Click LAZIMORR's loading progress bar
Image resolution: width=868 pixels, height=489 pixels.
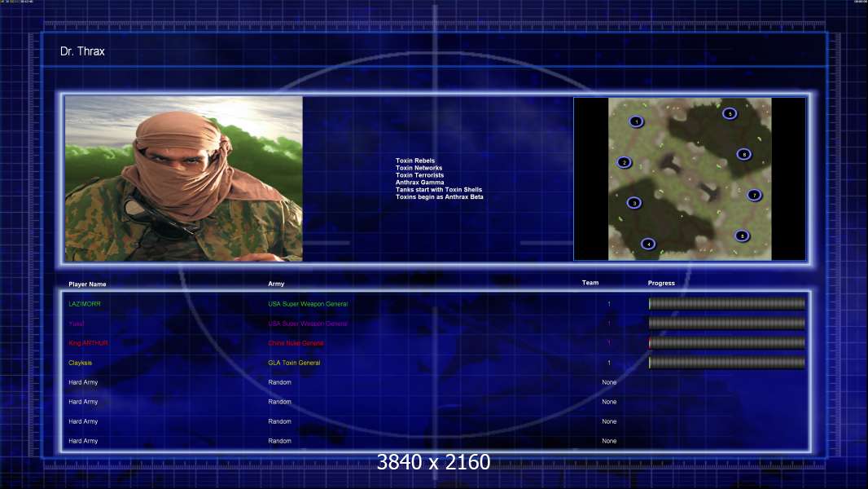(x=727, y=303)
